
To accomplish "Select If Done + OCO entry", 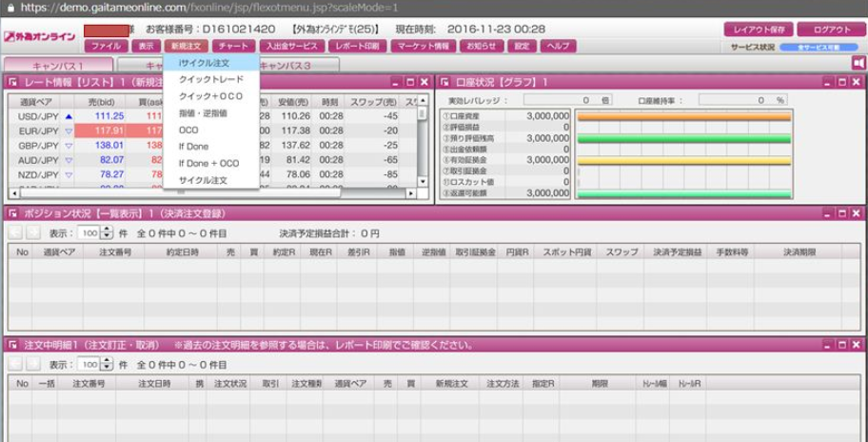I will click(x=211, y=164).
